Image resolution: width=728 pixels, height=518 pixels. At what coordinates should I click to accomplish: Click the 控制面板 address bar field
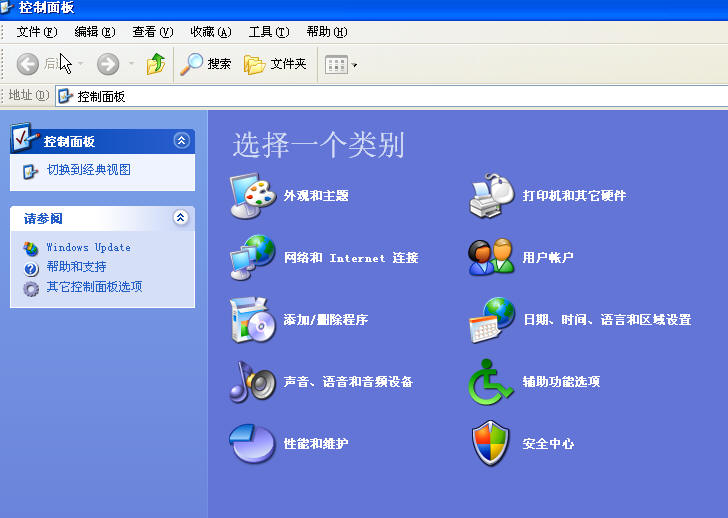click(391, 96)
